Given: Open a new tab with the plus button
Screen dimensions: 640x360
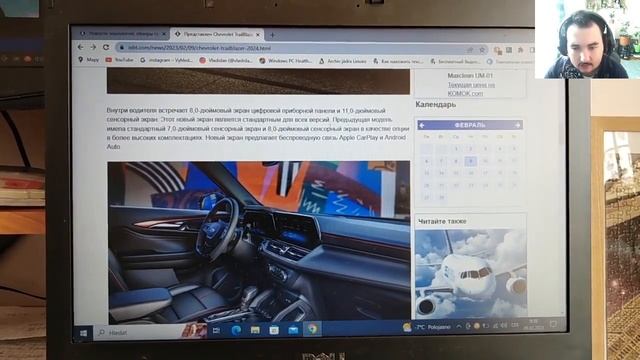Looking at the screenshot, I should pos(272,35).
